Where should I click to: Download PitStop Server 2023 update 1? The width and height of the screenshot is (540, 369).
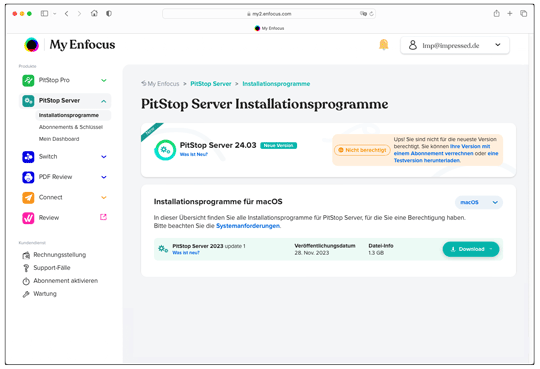471,249
